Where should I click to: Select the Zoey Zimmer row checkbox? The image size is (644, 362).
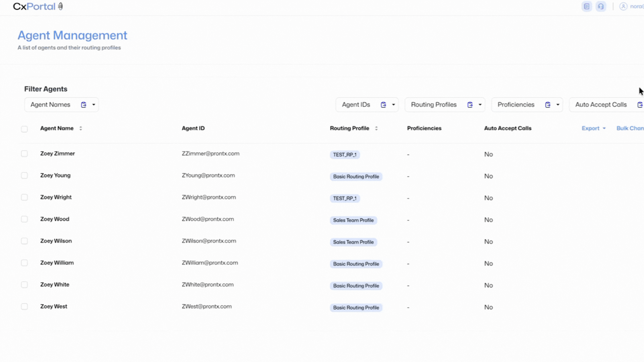pos(24,154)
